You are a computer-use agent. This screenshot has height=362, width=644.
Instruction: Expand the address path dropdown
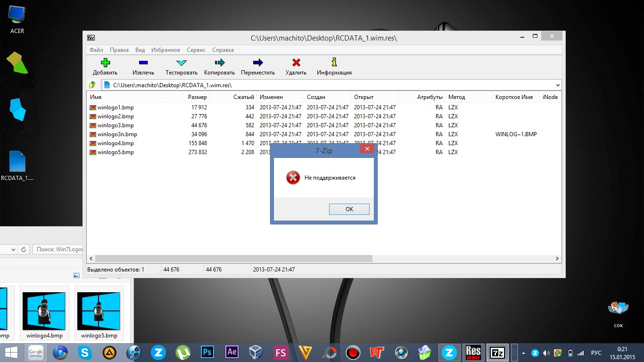coord(558,85)
